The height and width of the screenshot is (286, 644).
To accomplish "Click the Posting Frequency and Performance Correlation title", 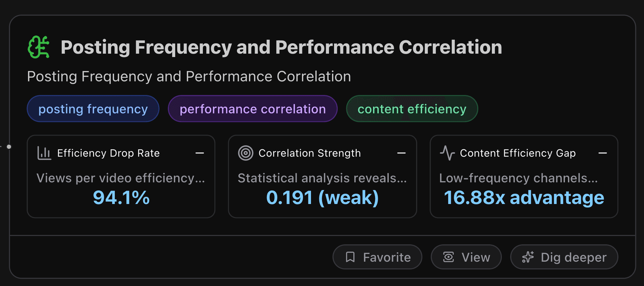I will point(281,47).
